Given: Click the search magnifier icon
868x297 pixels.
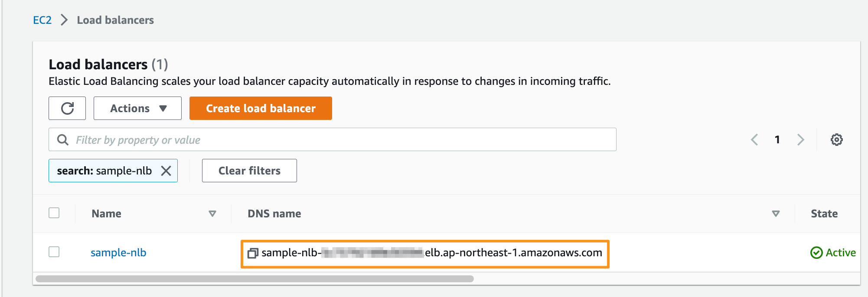Looking at the screenshot, I should tap(63, 139).
